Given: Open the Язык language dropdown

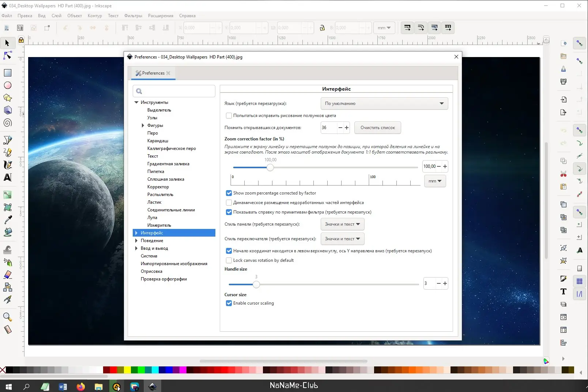Looking at the screenshot, I should click(384, 103).
